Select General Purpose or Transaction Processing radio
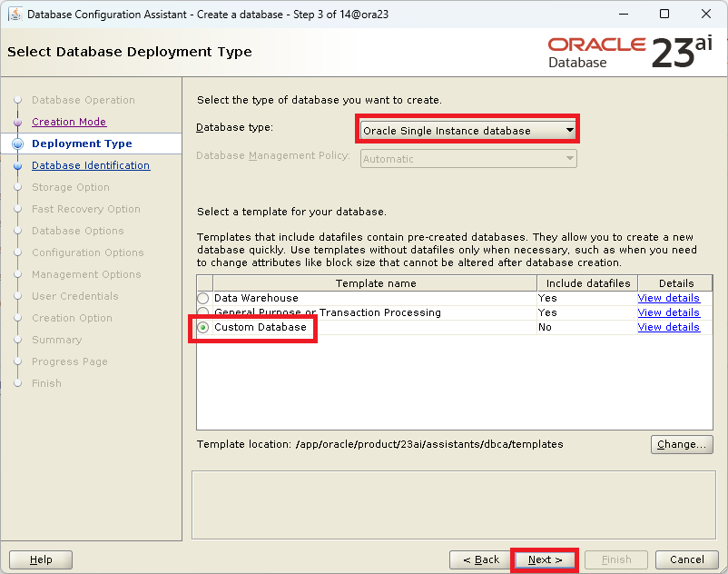 [203, 312]
